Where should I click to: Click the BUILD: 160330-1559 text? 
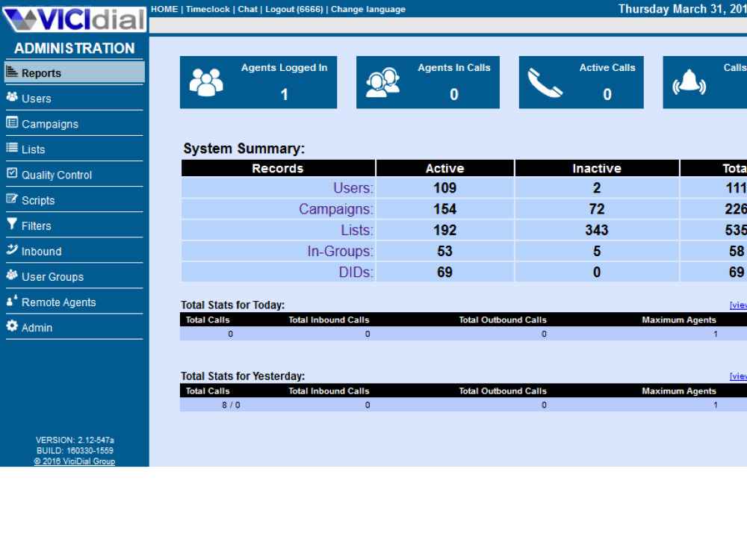(x=75, y=450)
